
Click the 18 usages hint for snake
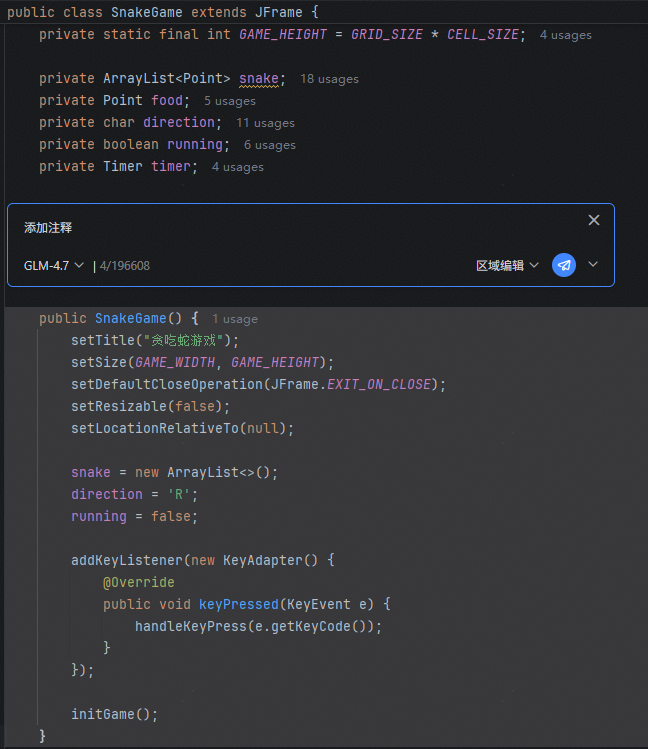coord(329,79)
